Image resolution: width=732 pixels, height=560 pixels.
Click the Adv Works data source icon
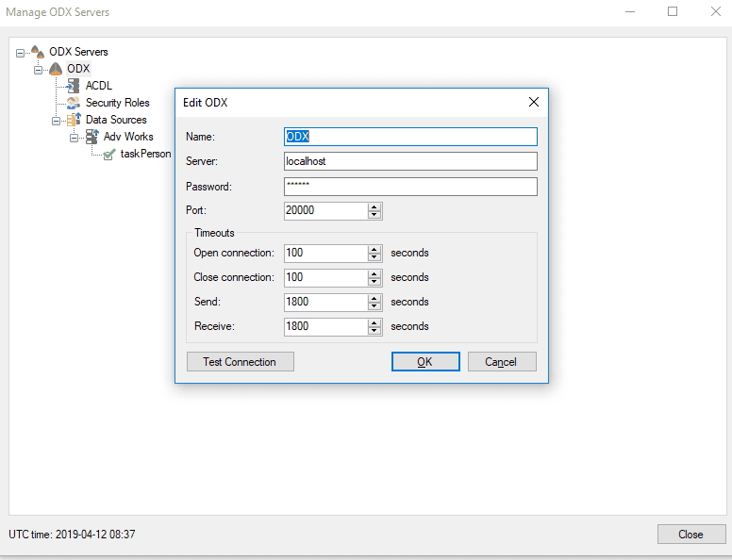click(91, 137)
